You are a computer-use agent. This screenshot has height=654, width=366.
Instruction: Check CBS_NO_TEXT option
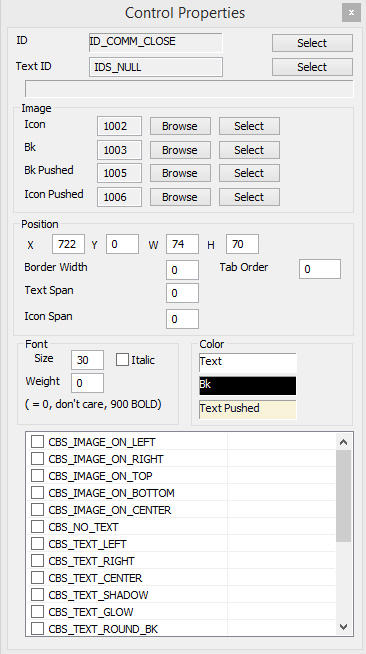[38, 527]
